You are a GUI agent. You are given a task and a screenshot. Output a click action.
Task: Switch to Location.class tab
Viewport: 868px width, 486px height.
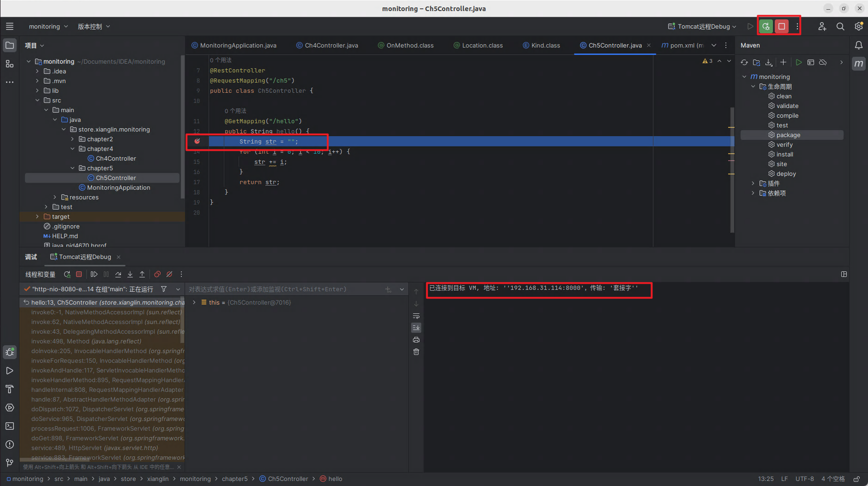tap(478, 45)
